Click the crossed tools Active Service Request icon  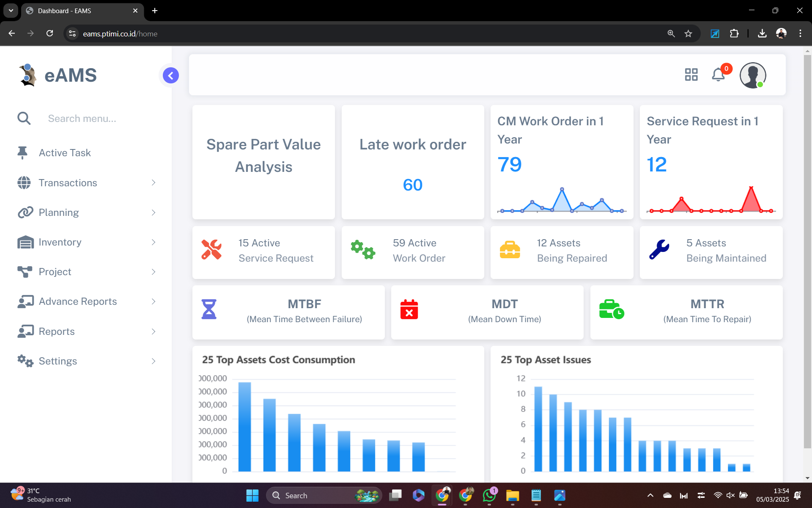[x=211, y=250]
